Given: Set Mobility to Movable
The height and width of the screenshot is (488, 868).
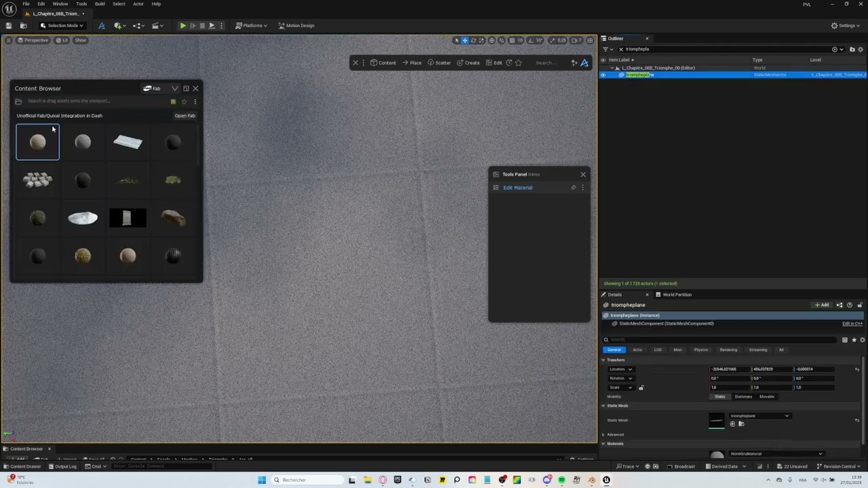Looking at the screenshot, I should (766, 396).
